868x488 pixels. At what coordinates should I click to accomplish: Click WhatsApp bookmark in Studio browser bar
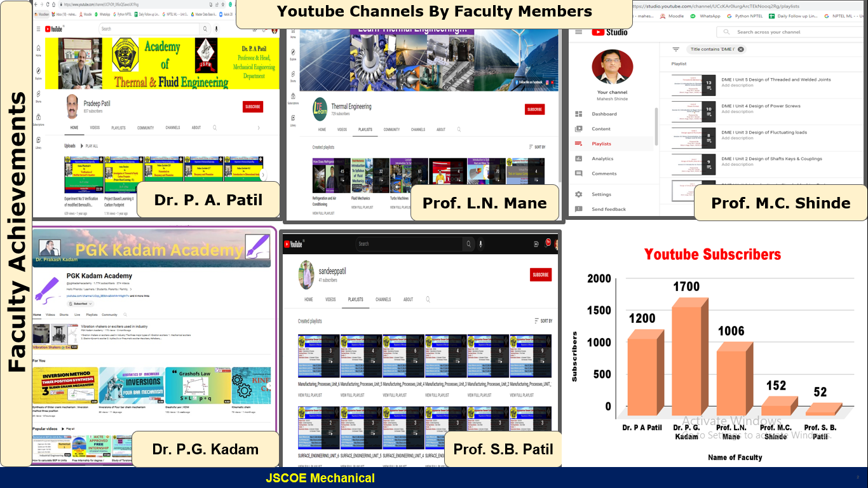tap(707, 16)
